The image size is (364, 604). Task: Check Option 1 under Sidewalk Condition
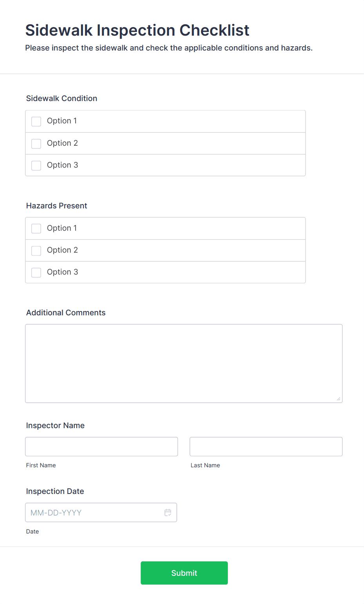pyautogui.click(x=36, y=121)
